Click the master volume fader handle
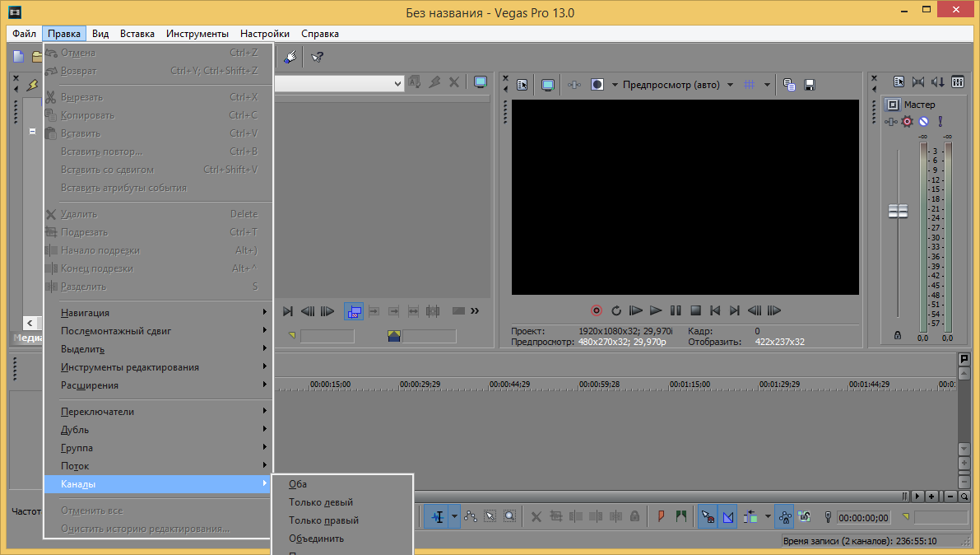The height and width of the screenshot is (555, 980). coord(898,212)
